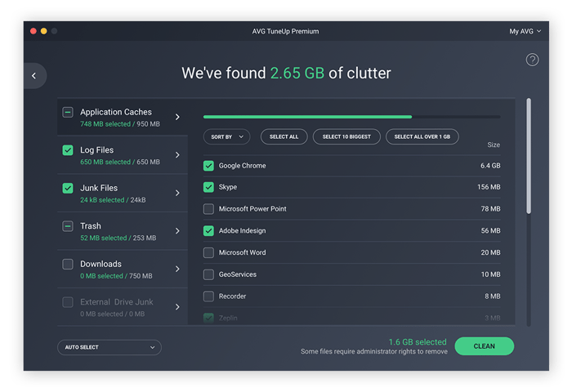The image size is (572, 392).
Task: Expand External Drive Junk with its chevron
Action: coord(177,307)
